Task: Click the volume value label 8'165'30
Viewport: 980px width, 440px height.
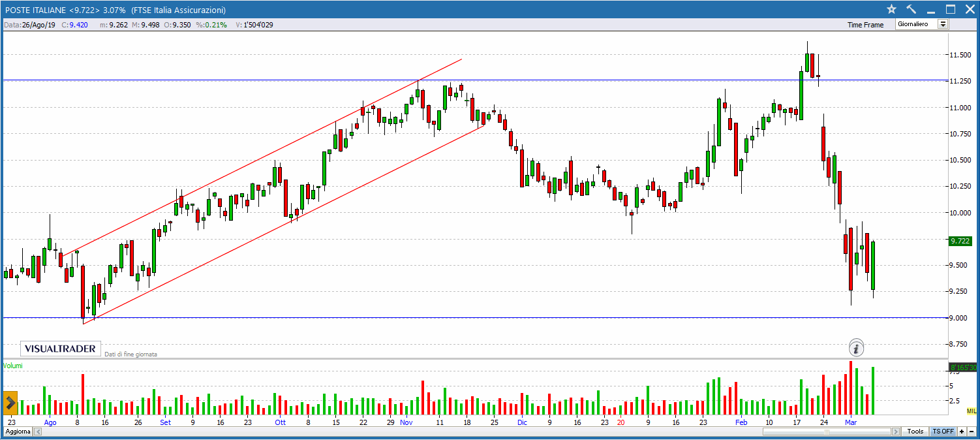Action: (x=962, y=367)
